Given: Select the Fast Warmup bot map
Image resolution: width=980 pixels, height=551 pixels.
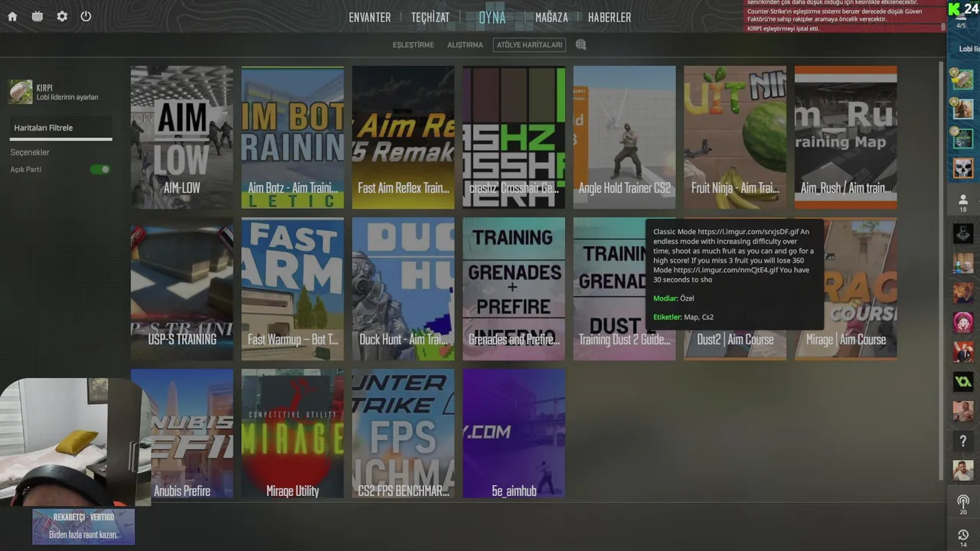Looking at the screenshot, I should [292, 289].
